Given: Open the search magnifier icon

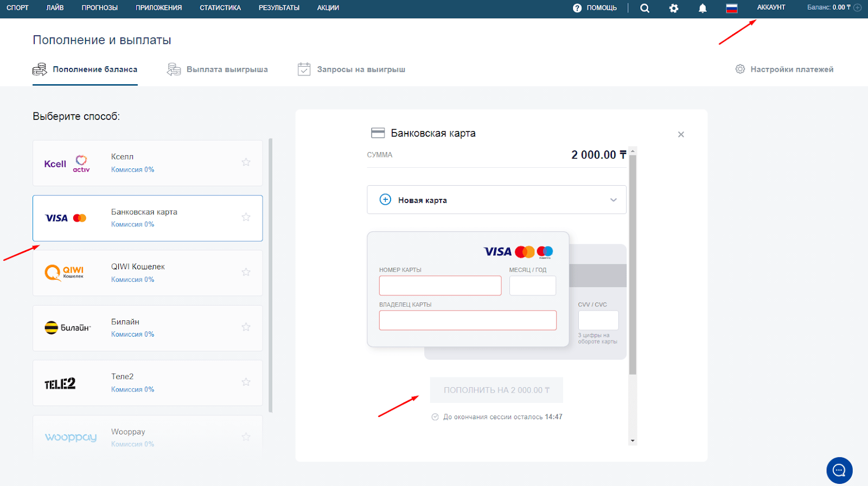Looking at the screenshot, I should 644,8.
